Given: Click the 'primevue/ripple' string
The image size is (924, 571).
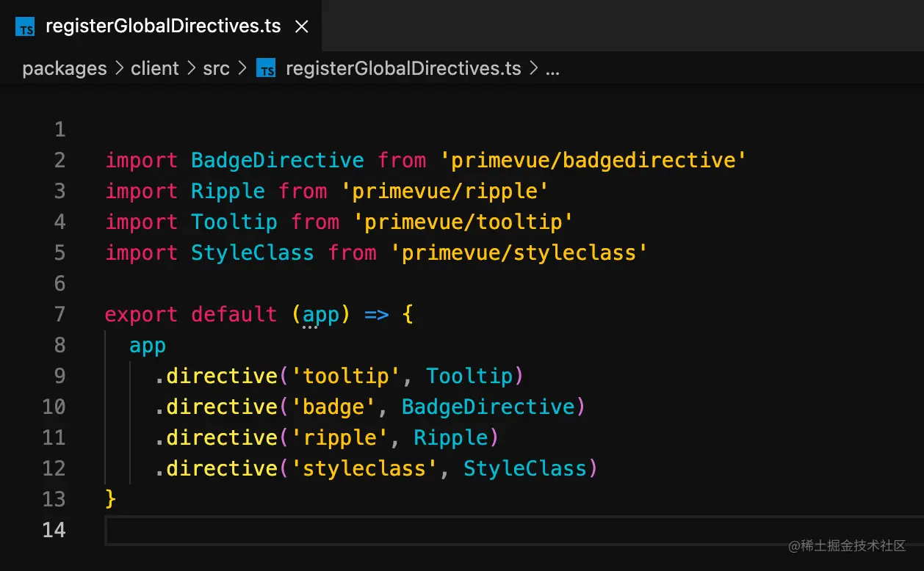Looking at the screenshot, I should [444, 192].
